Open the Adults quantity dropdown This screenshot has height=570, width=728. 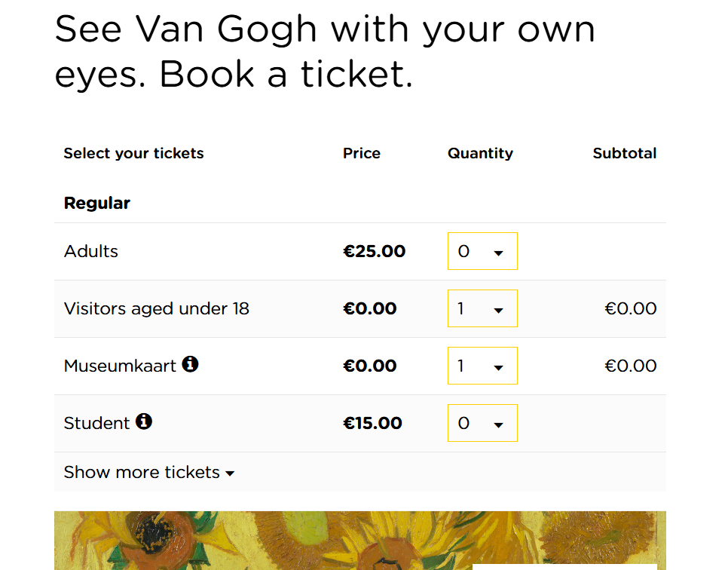pyautogui.click(x=482, y=251)
